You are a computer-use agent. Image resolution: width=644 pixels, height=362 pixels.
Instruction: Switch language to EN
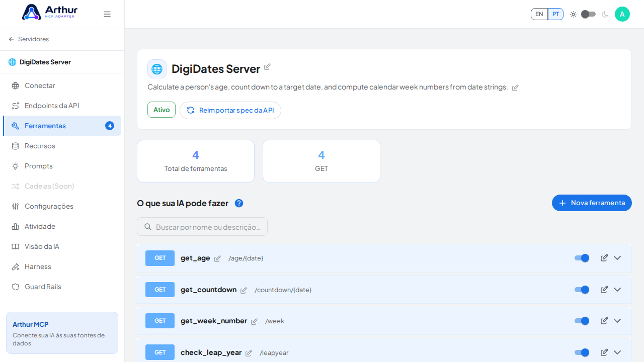[539, 14]
